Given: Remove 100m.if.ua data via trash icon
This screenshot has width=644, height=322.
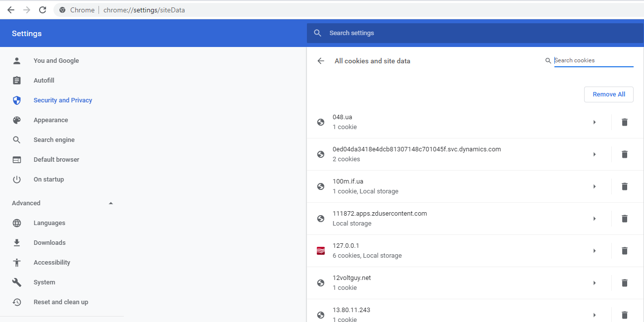Looking at the screenshot, I should click(x=625, y=186).
